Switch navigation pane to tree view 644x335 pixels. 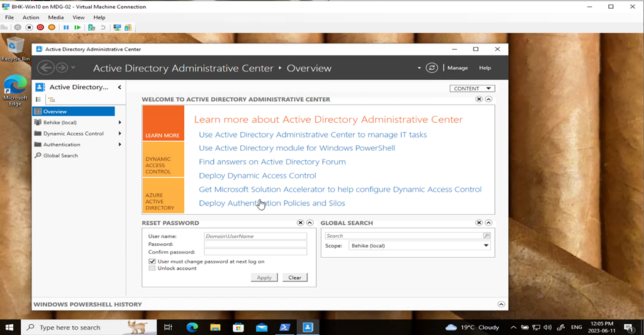click(52, 100)
